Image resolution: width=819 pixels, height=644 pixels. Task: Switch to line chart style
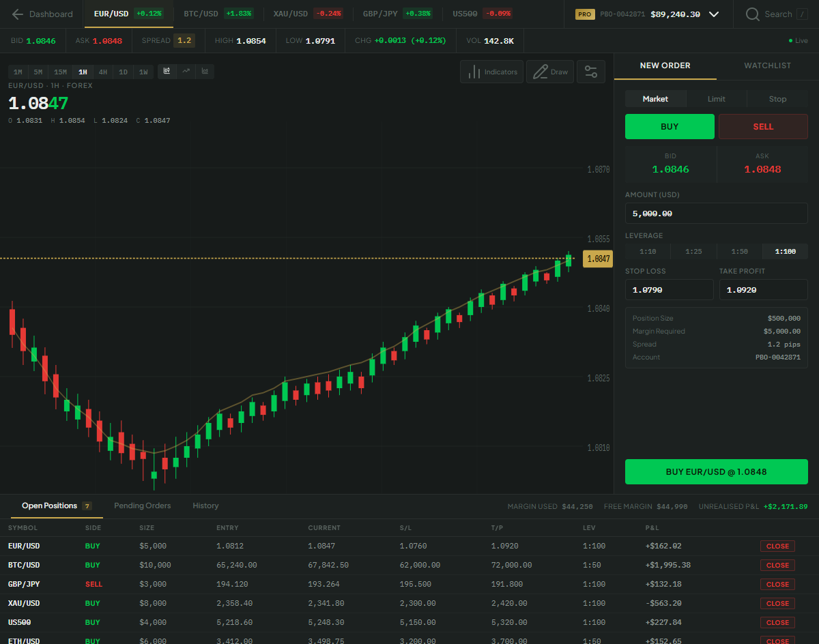click(x=186, y=71)
